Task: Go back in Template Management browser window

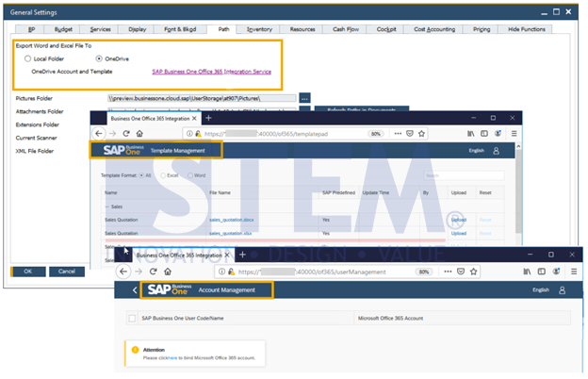Action: [x=99, y=134]
